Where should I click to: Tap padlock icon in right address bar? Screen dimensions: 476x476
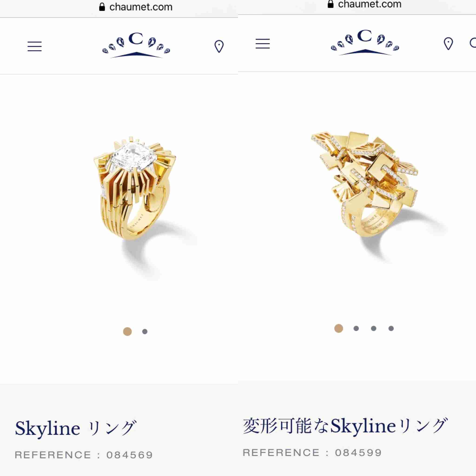pos(331,4)
